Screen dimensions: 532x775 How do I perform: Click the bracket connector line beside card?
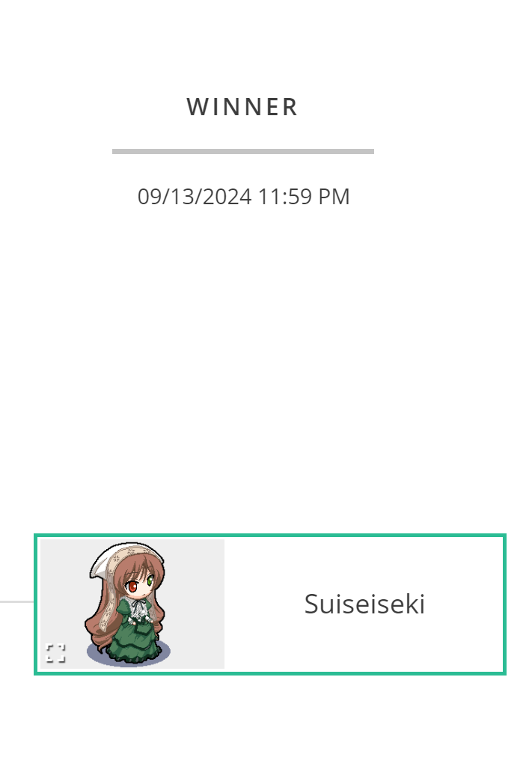16,601
